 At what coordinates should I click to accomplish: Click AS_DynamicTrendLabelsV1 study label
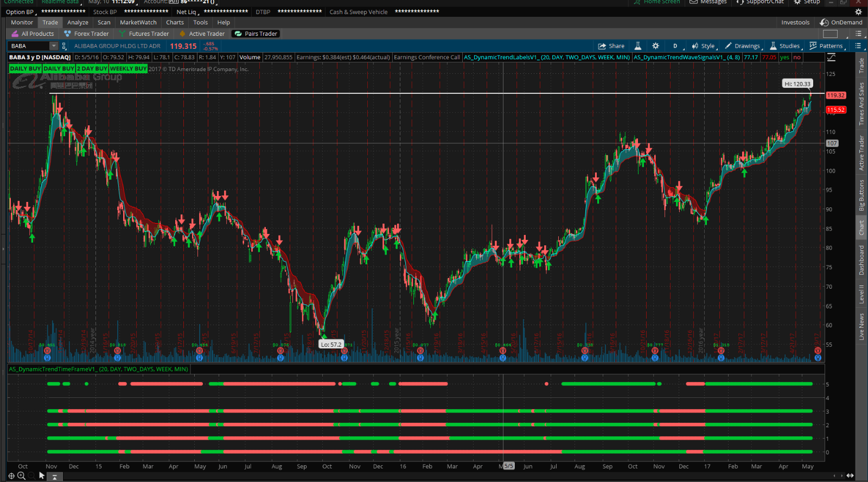pyautogui.click(x=547, y=57)
